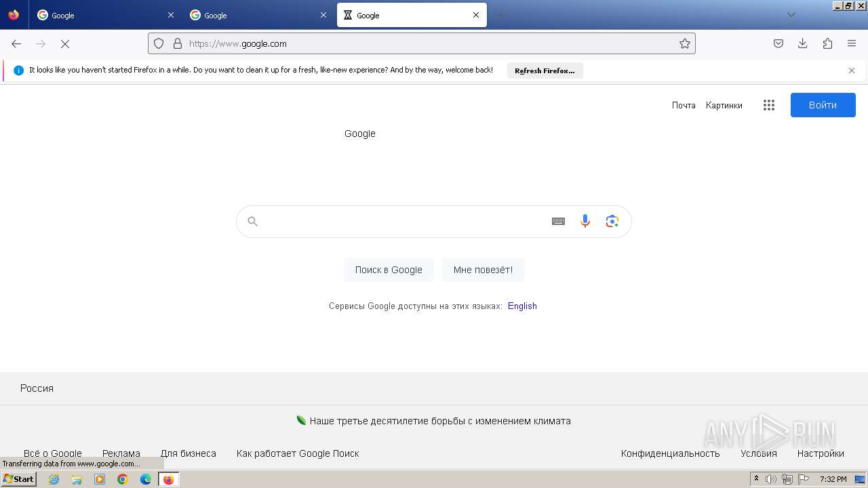Open the on-screen keyboard icon in search box
The height and width of the screenshot is (488, 868).
pyautogui.click(x=558, y=221)
